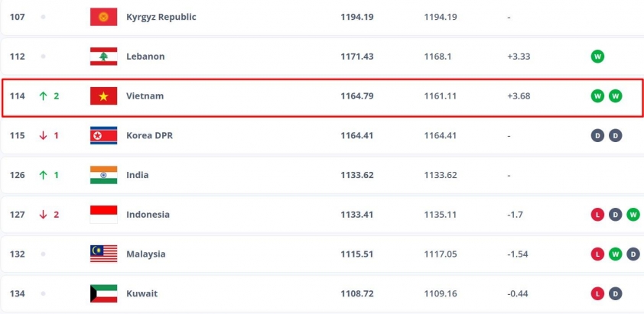Click the Korea DPR flag icon
This screenshot has height=314, width=644.
point(103,135)
